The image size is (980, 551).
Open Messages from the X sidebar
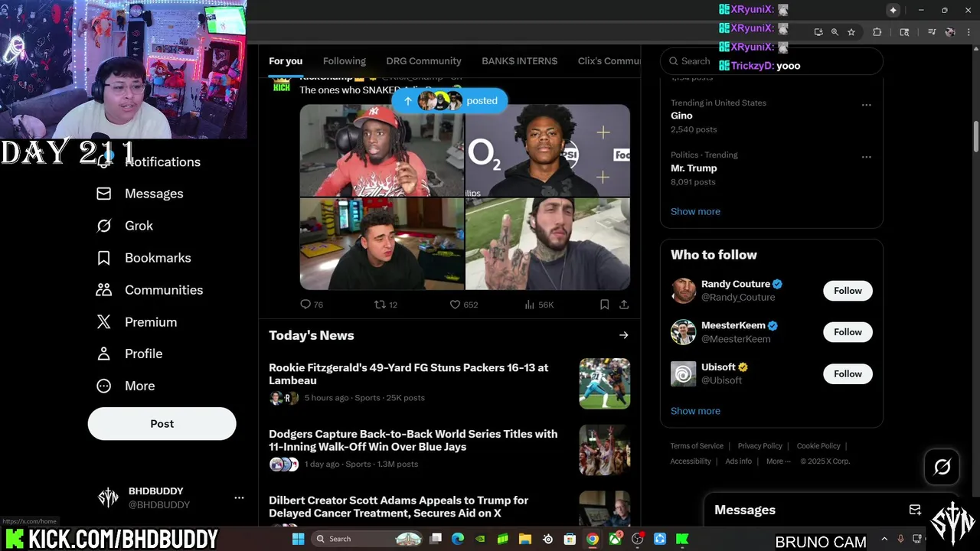139,194
